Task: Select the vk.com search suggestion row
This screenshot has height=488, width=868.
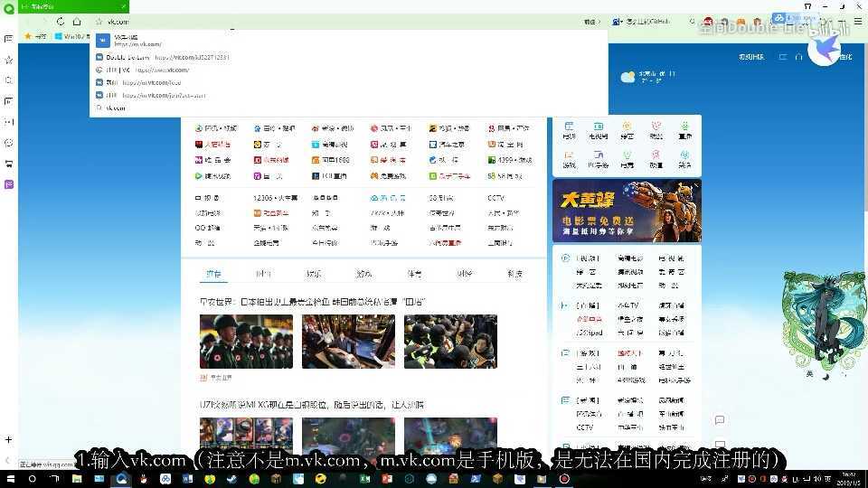Action: coord(349,108)
